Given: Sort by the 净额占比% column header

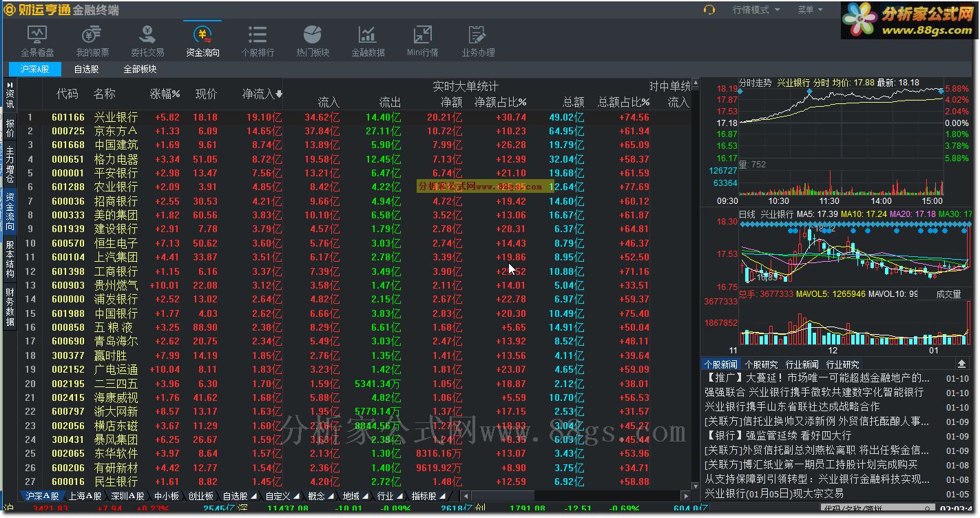Looking at the screenshot, I should coord(501,102).
